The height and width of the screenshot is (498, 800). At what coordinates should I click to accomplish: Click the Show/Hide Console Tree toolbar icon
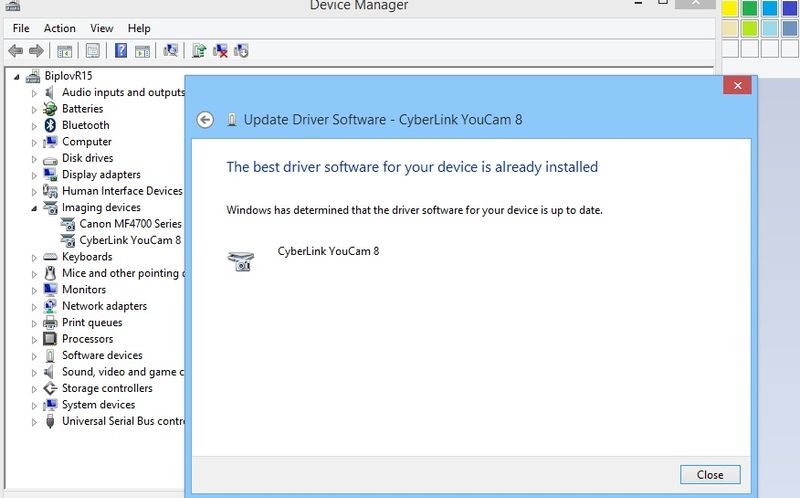click(x=65, y=50)
